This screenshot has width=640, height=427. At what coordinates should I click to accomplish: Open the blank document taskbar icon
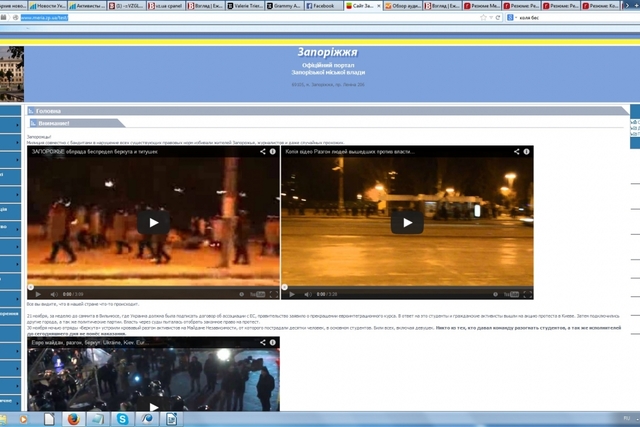(49, 419)
